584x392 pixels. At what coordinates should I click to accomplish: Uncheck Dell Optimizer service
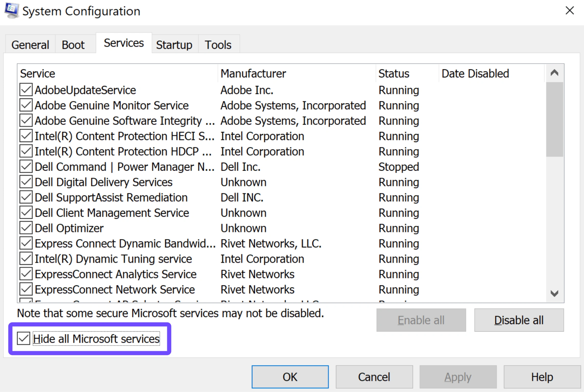click(x=26, y=228)
